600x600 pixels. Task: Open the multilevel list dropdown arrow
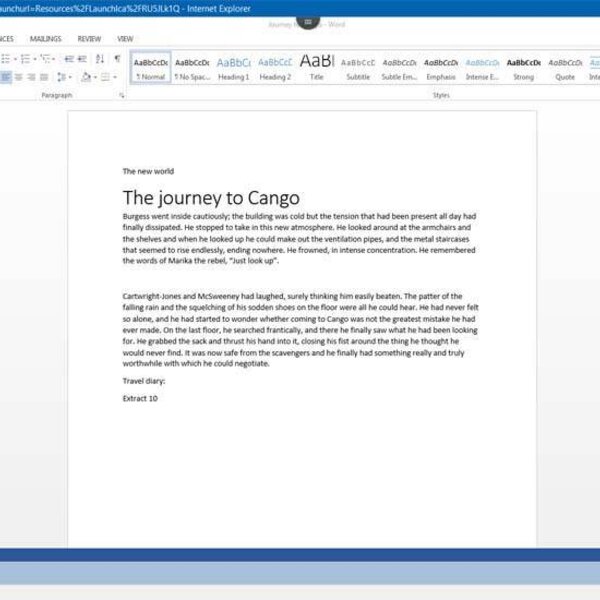coord(54,59)
